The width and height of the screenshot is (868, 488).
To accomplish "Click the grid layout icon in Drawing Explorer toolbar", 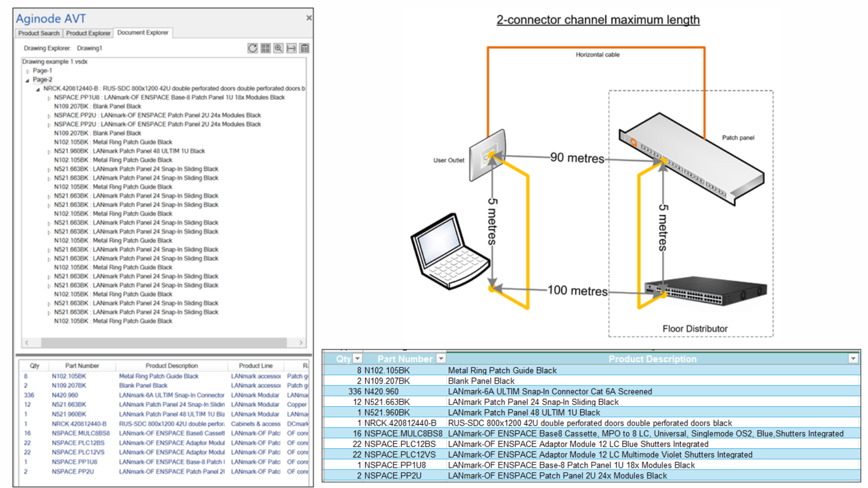I will click(x=265, y=48).
